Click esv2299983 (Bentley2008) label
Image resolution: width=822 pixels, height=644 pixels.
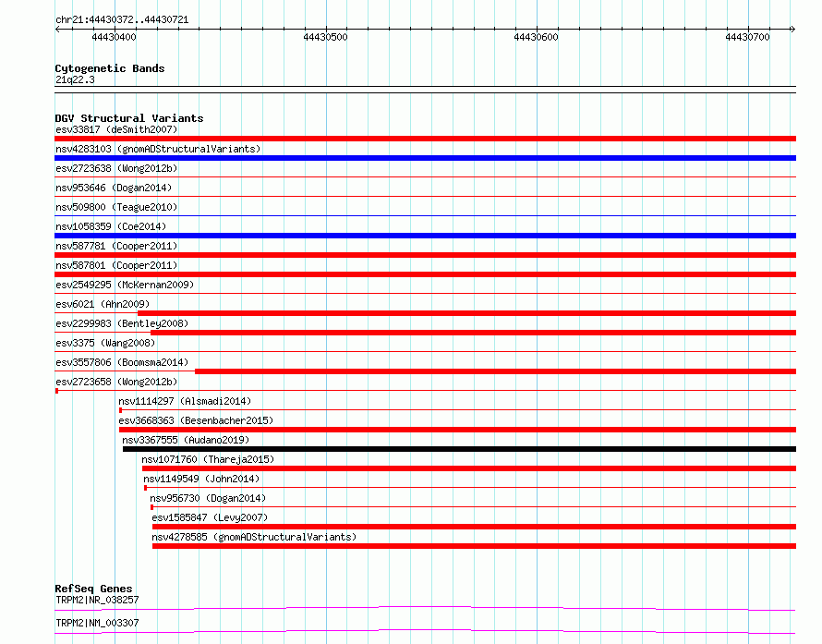tap(122, 323)
